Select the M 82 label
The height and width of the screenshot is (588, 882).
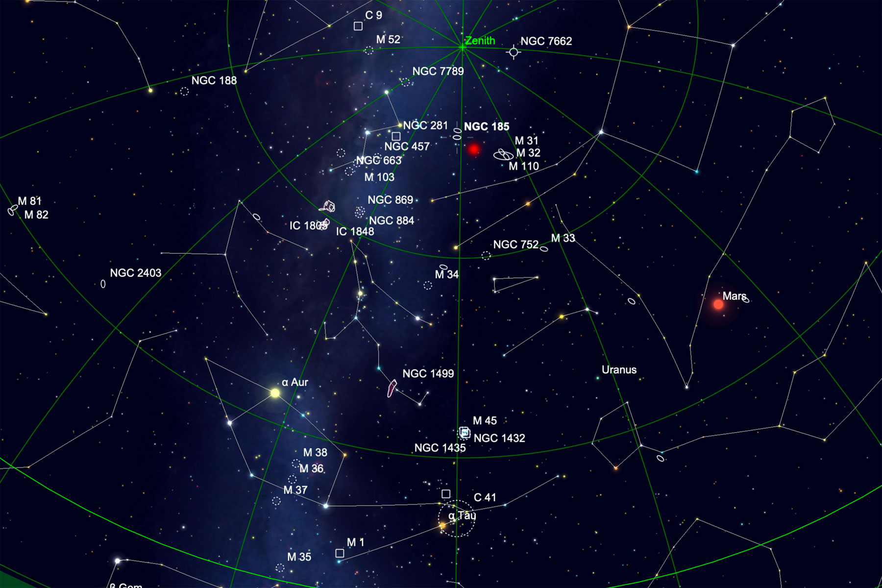[36, 215]
